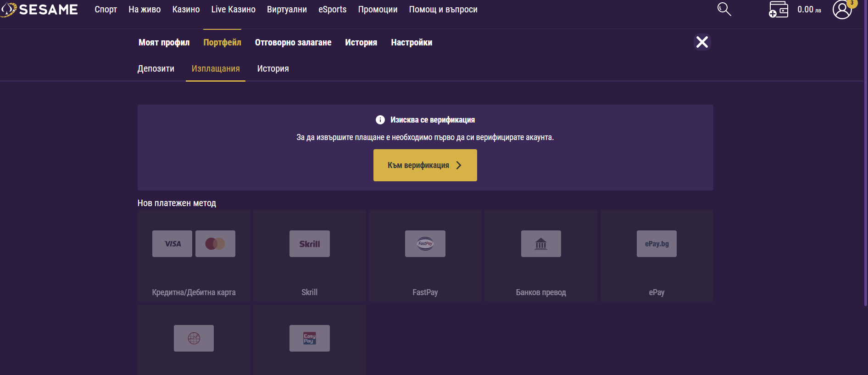This screenshot has height=375, width=868.
Task: Pick the bank transfer building icon
Action: pos(541,244)
